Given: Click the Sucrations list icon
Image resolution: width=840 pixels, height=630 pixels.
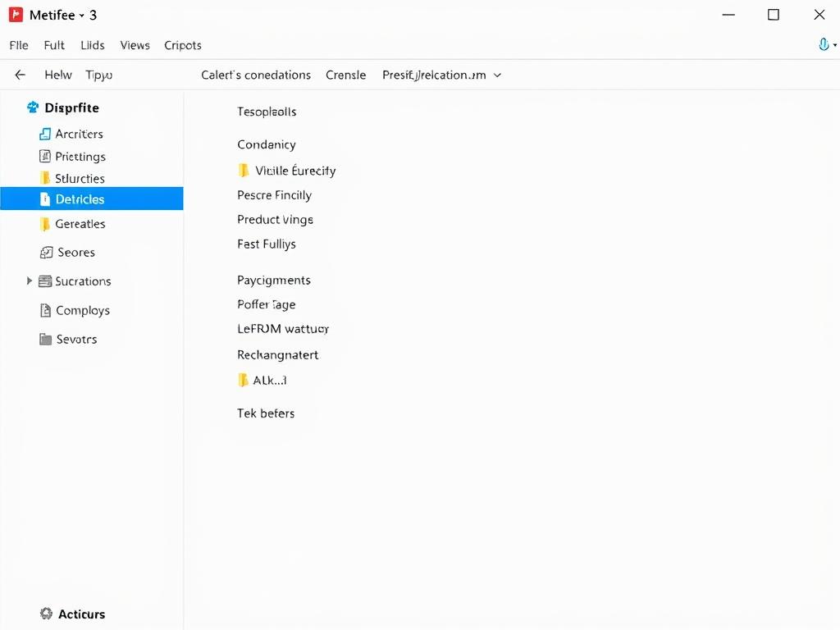Looking at the screenshot, I should point(46,281).
